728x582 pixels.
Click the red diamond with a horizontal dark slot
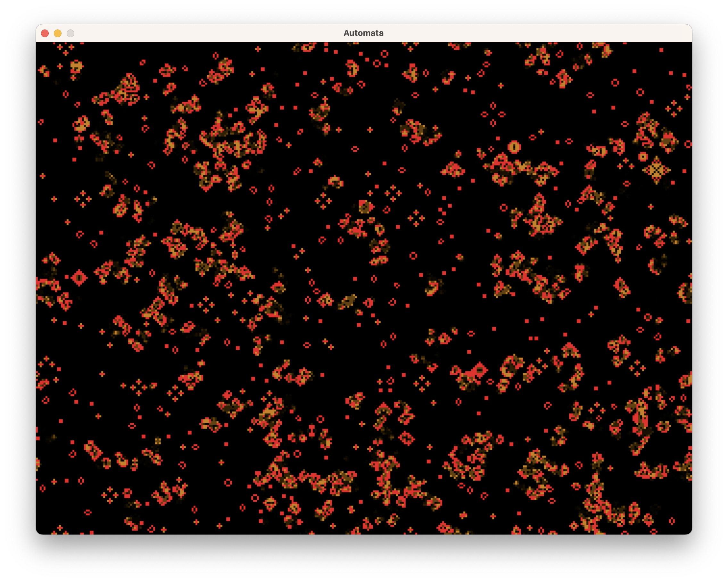tap(480, 370)
